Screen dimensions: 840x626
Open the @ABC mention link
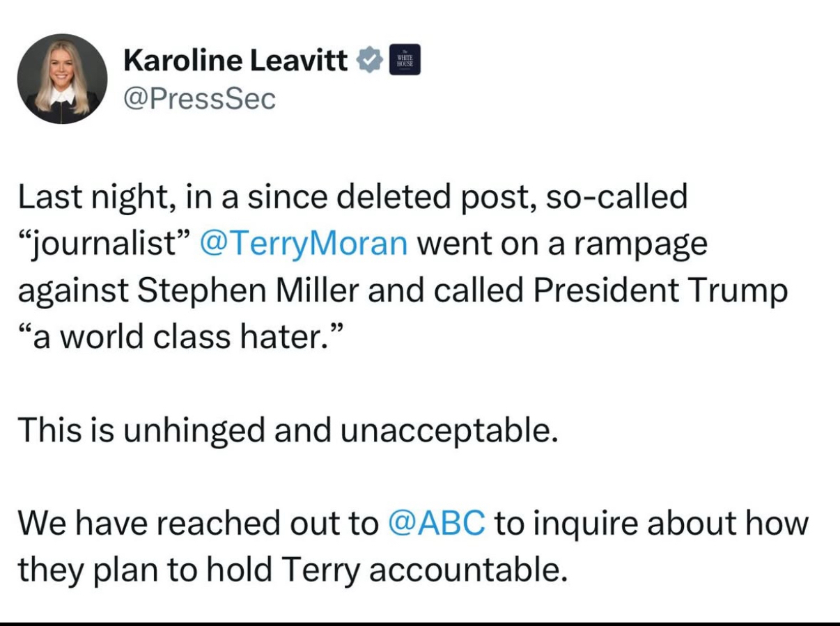click(435, 524)
